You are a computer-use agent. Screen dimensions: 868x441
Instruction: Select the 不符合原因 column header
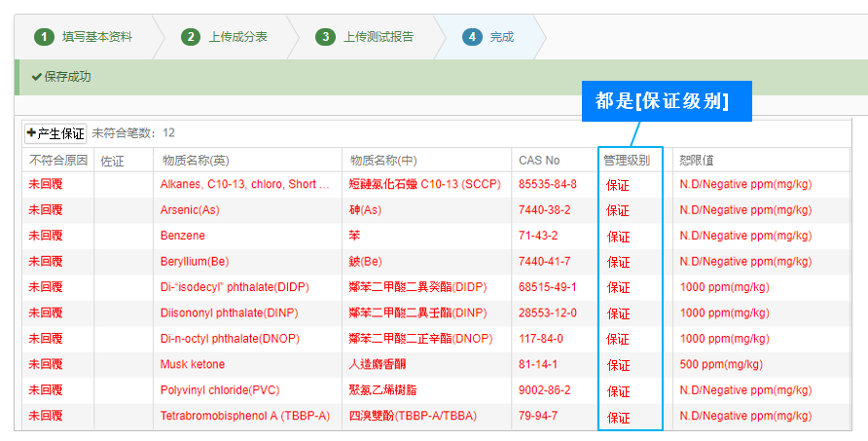pyautogui.click(x=58, y=160)
